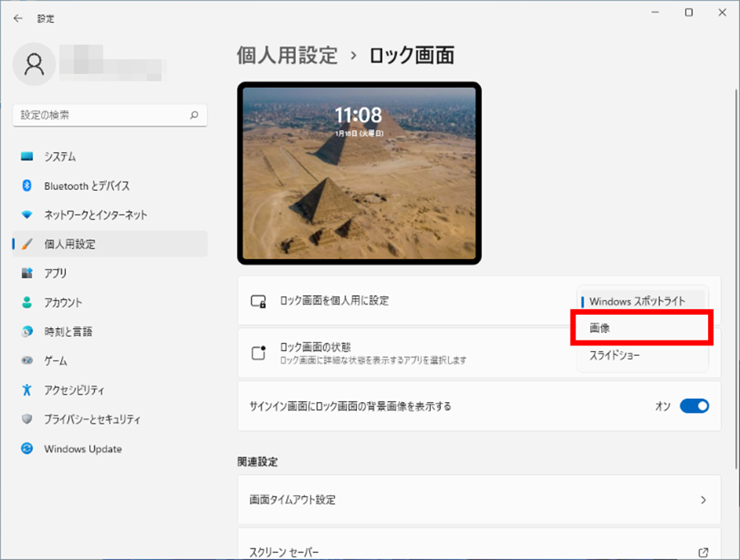Open Bluetooth とデバイス settings
The height and width of the screenshot is (560, 740).
tap(86, 186)
